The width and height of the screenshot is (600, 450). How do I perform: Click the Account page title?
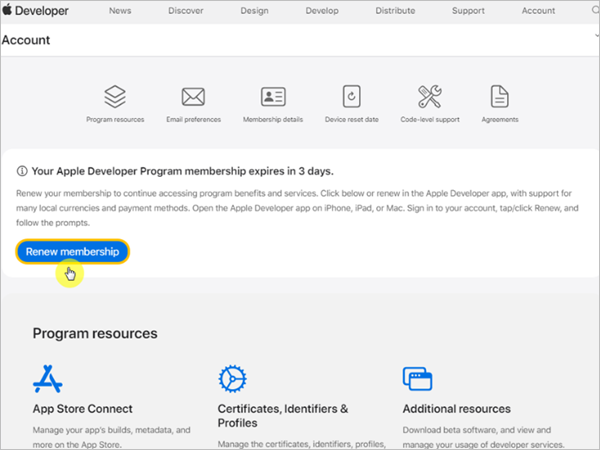26,40
